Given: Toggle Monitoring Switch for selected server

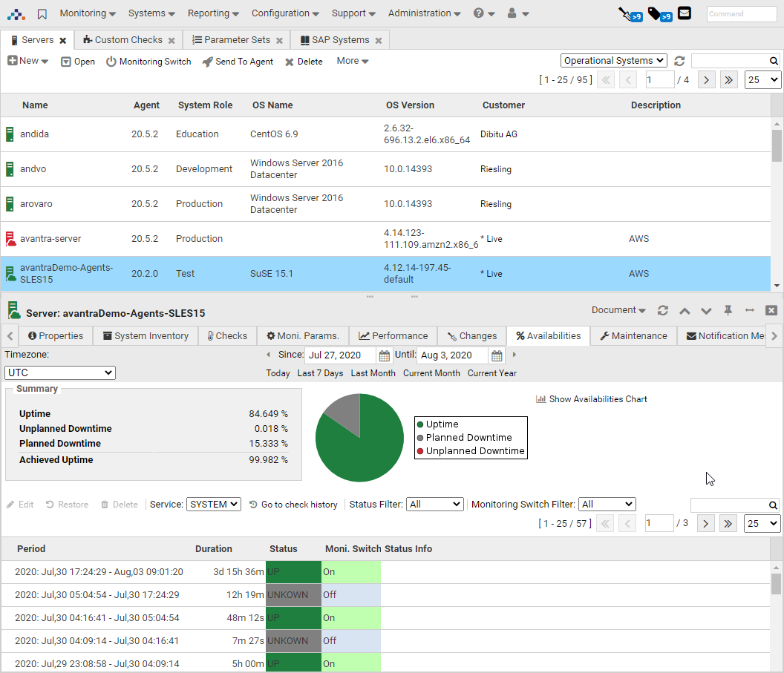Looking at the screenshot, I should [148, 62].
